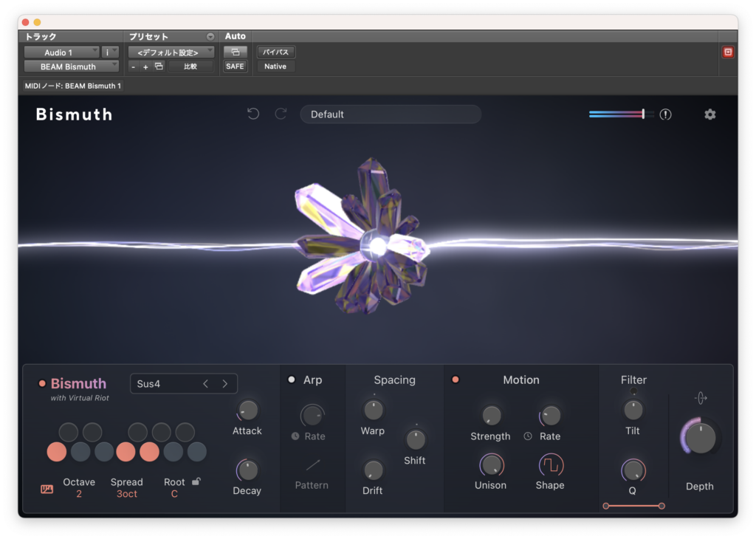Screen dimensions: 756x539
Task: Click the red target window icon
Action: point(728,52)
